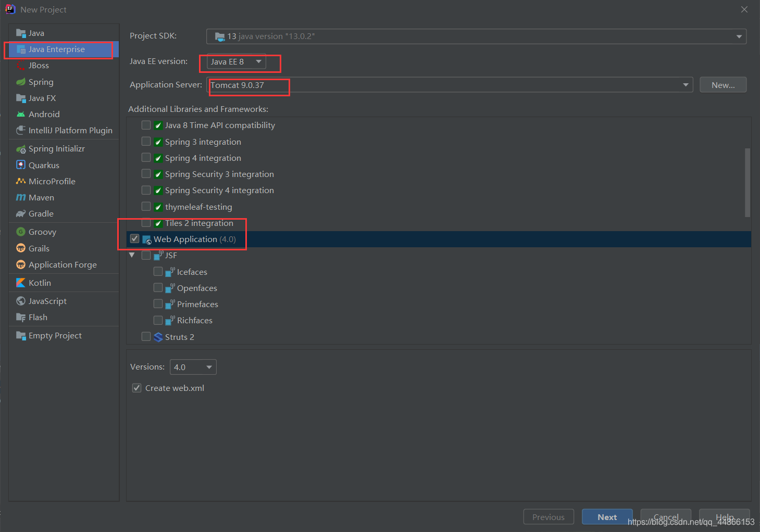Select Application Forge entry
The height and width of the screenshot is (532, 760).
tap(64, 264)
